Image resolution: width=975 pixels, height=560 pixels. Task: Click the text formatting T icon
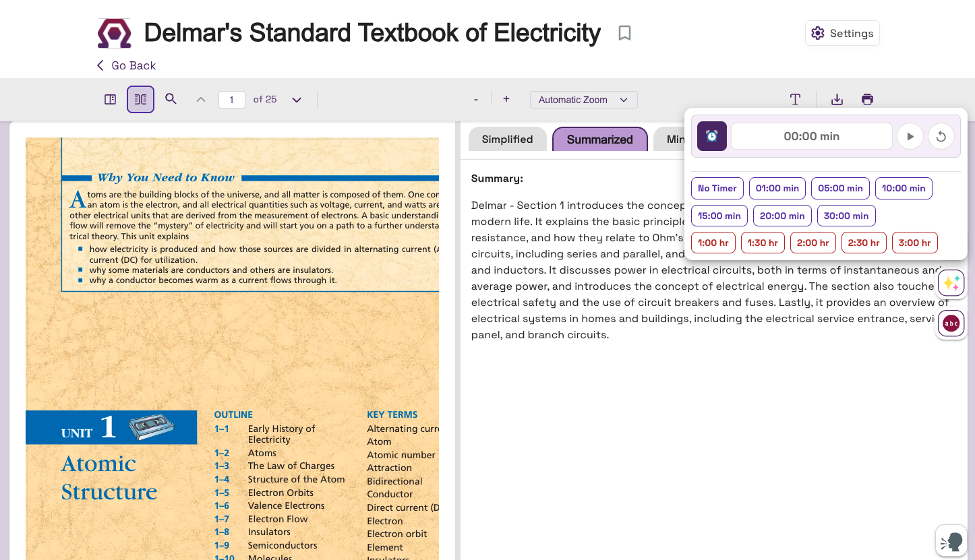796,100
